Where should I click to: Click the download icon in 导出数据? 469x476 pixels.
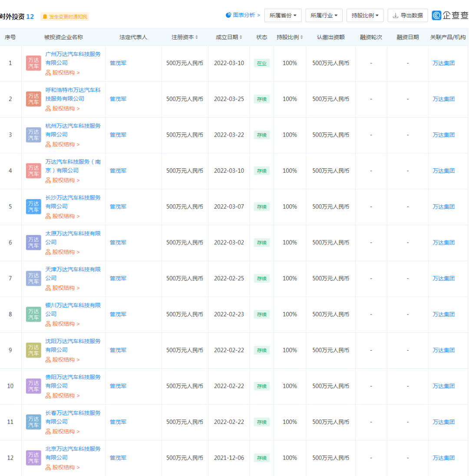(x=396, y=16)
